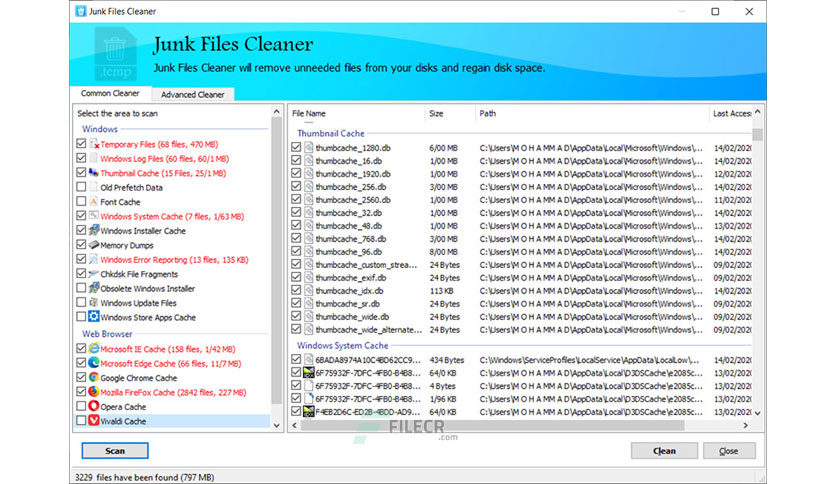This screenshot has width=836, height=484.
Task: Uncheck the thumbcache_16.db file checkbox
Action: coord(296,160)
